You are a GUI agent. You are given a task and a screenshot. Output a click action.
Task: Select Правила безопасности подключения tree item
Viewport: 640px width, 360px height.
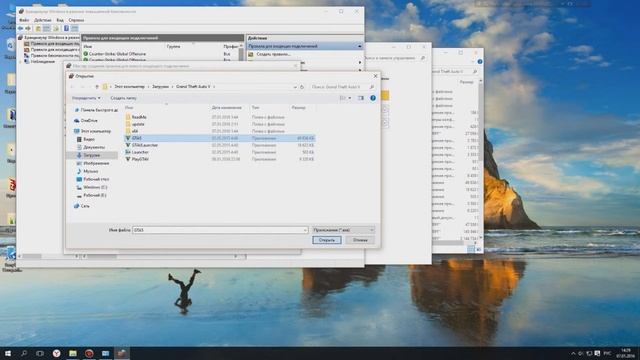(x=51, y=55)
